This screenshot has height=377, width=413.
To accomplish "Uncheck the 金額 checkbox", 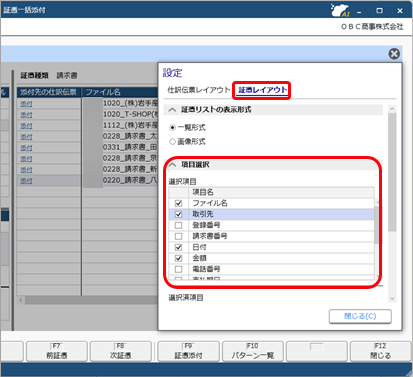I will click(179, 258).
